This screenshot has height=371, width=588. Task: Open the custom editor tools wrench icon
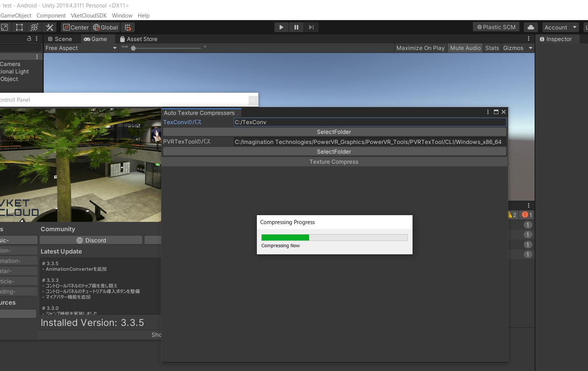(x=50, y=27)
